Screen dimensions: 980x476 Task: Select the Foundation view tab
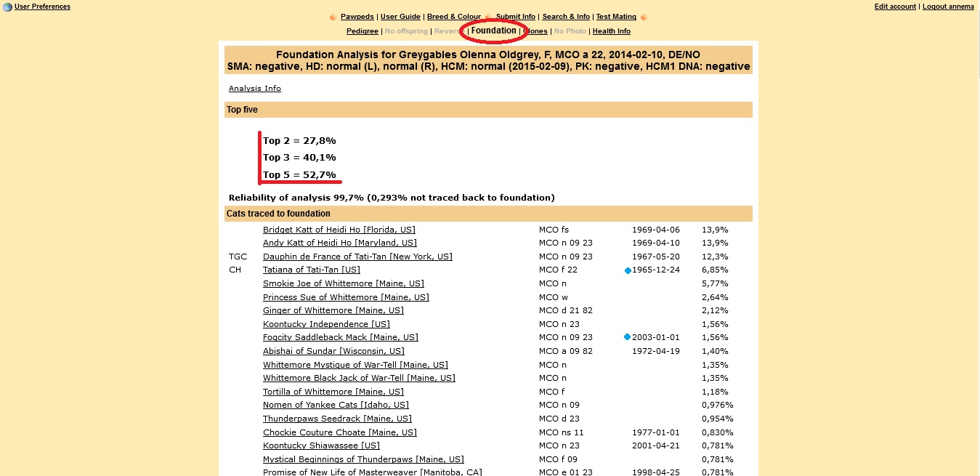click(x=494, y=31)
